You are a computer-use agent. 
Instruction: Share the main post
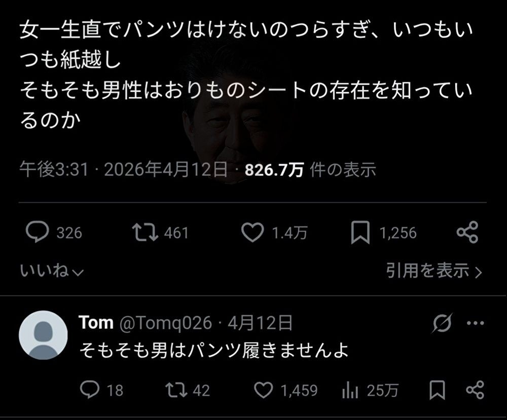pos(467,233)
